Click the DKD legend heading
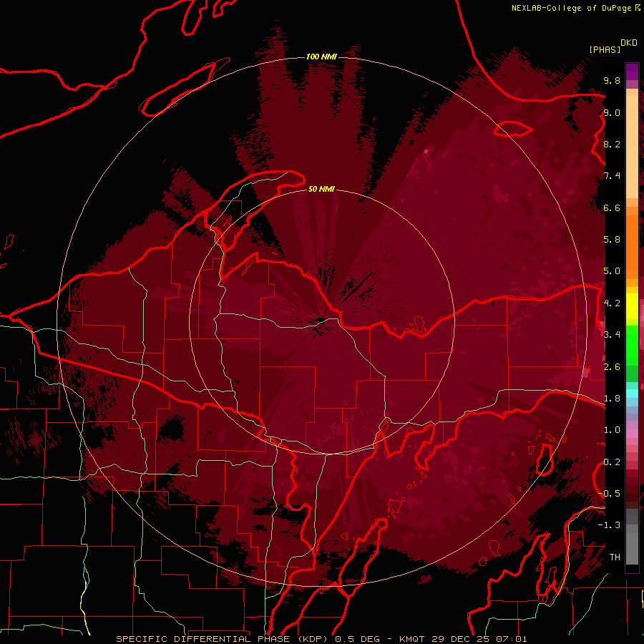The image size is (644, 644). tap(628, 43)
